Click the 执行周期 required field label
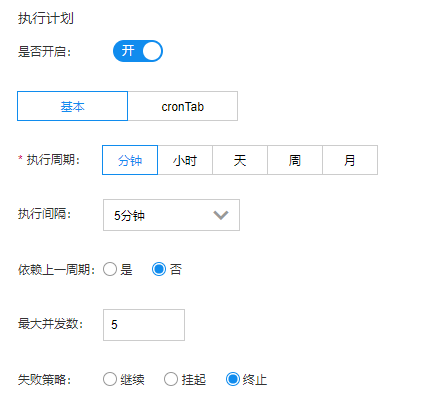Image resolution: width=443 pixels, height=403 pixels. tap(49, 160)
